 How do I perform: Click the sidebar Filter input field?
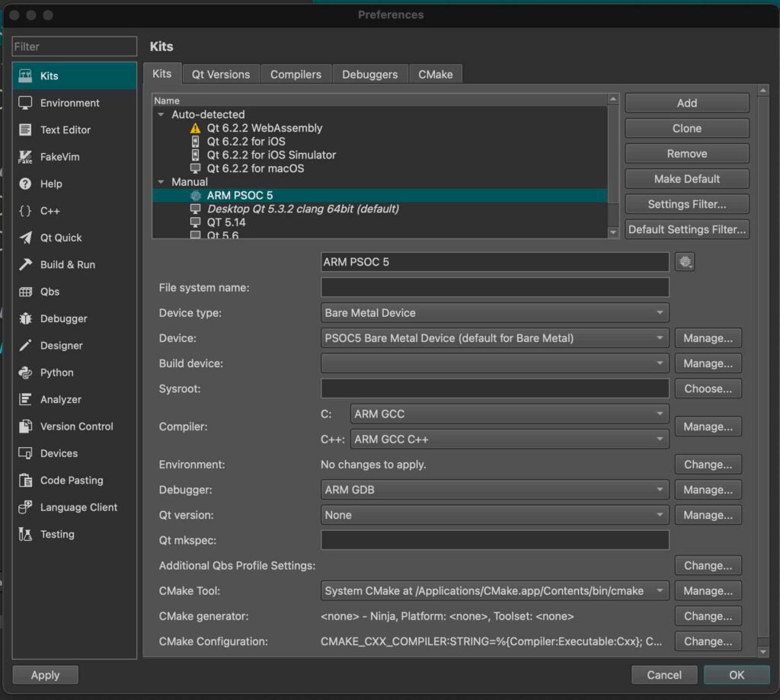click(x=74, y=46)
